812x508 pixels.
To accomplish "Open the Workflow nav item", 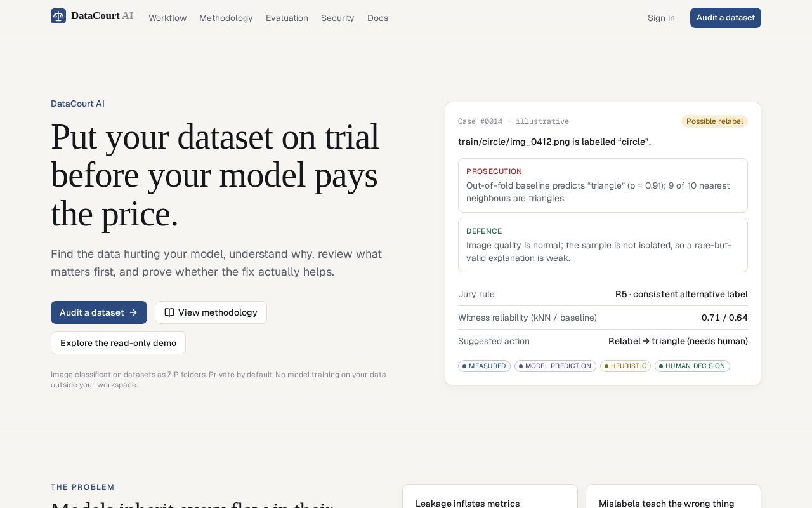I will coord(167,18).
